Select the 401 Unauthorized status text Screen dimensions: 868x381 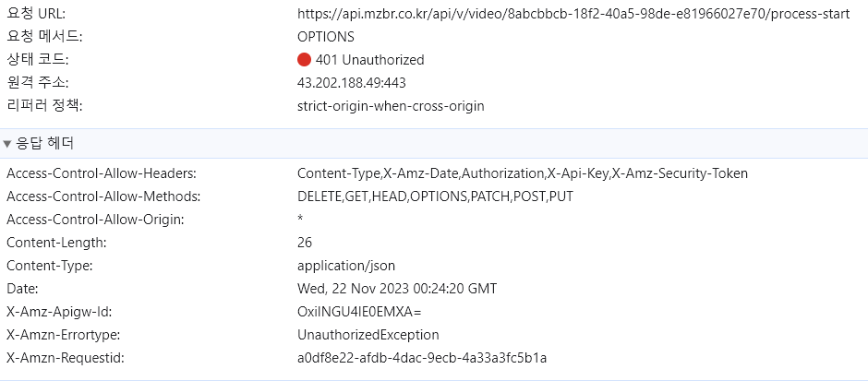pyautogui.click(x=369, y=60)
